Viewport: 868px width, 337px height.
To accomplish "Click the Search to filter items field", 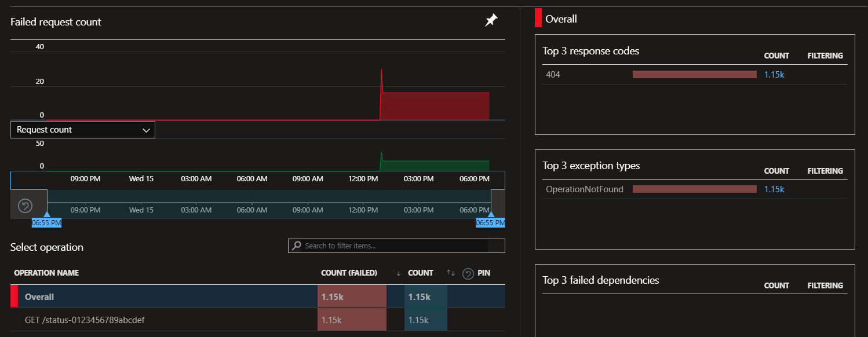I will click(396, 246).
